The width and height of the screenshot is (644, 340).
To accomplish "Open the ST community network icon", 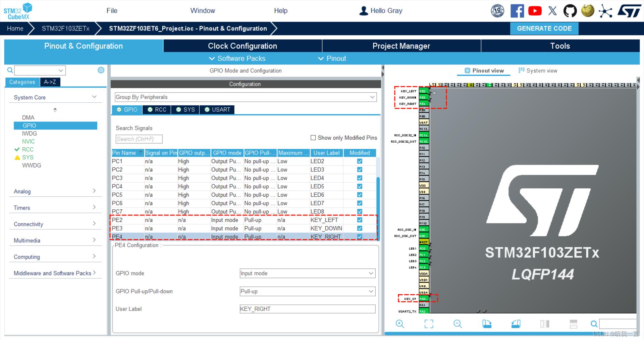I will pos(605,11).
